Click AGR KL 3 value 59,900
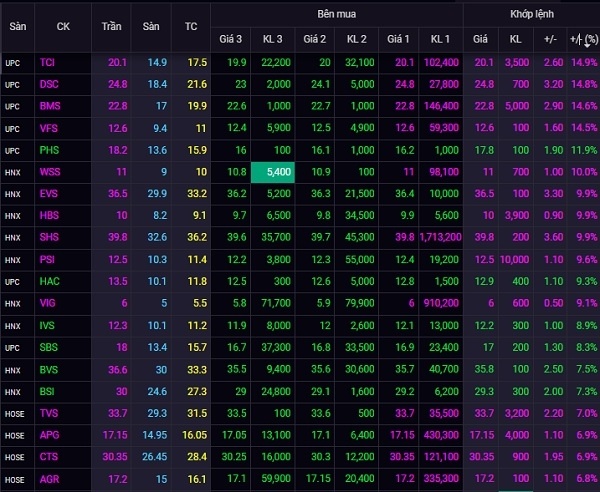 [276, 479]
